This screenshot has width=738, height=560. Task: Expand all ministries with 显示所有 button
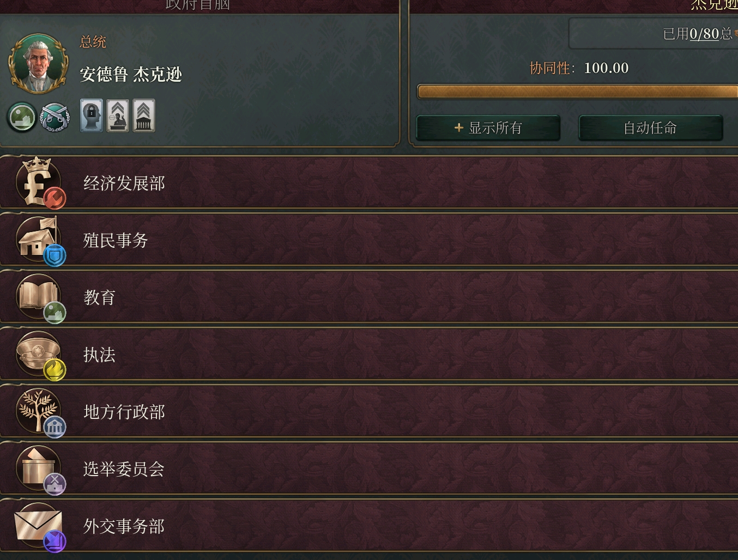(488, 128)
